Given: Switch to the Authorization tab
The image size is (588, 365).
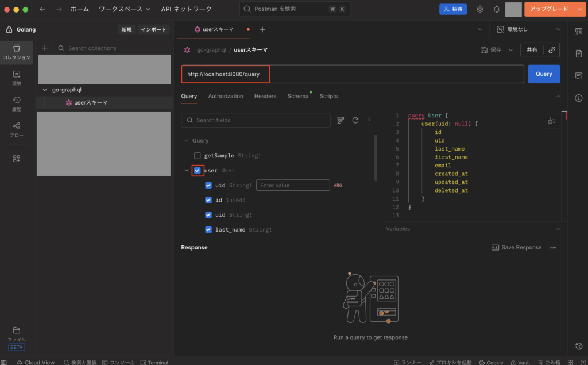Looking at the screenshot, I should [226, 96].
